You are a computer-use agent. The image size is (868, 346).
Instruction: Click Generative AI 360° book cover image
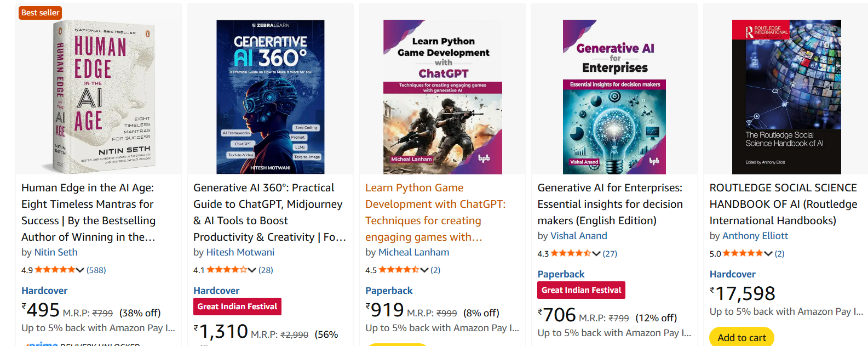271,97
